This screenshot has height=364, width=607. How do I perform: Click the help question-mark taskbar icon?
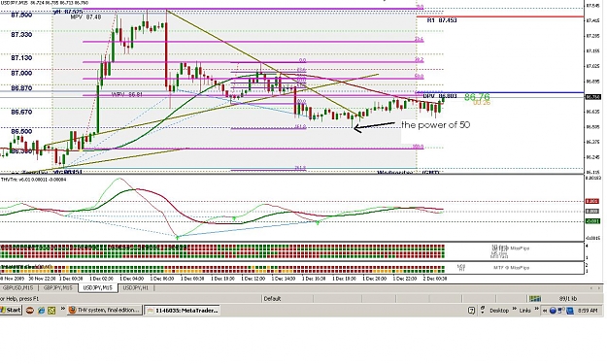point(471,311)
